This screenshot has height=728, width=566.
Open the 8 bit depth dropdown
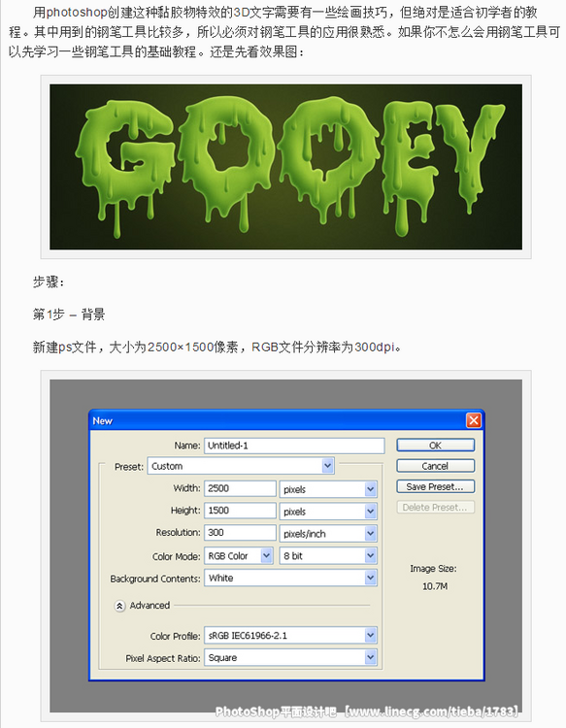click(x=328, y=556)
